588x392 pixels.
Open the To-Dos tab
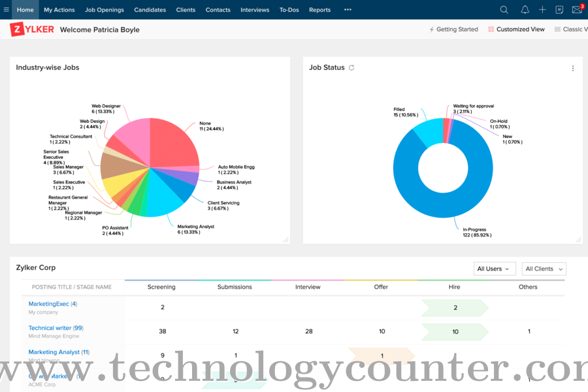click(x=289, y=10)
